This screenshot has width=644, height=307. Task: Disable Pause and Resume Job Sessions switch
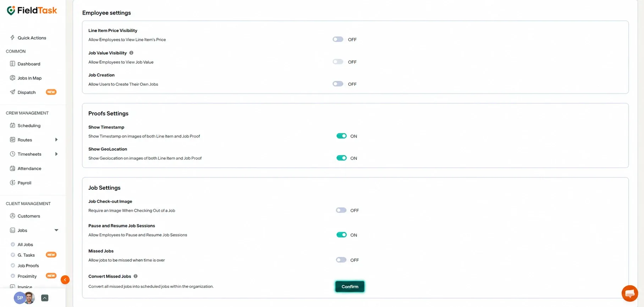tap(341, 235)
